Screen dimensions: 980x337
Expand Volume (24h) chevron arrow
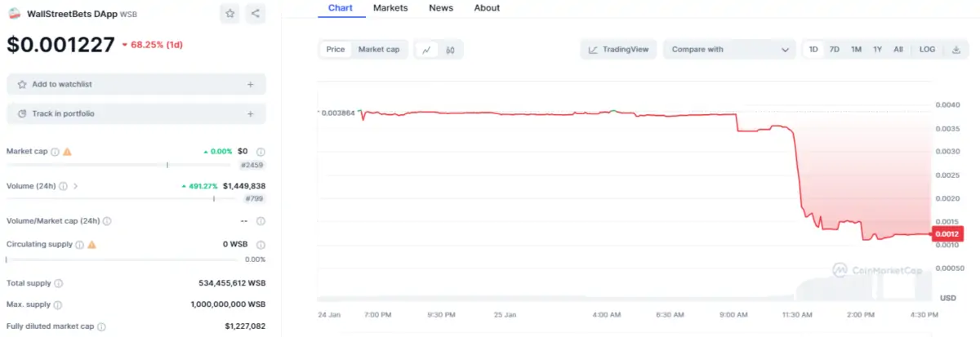coord(76,186)
